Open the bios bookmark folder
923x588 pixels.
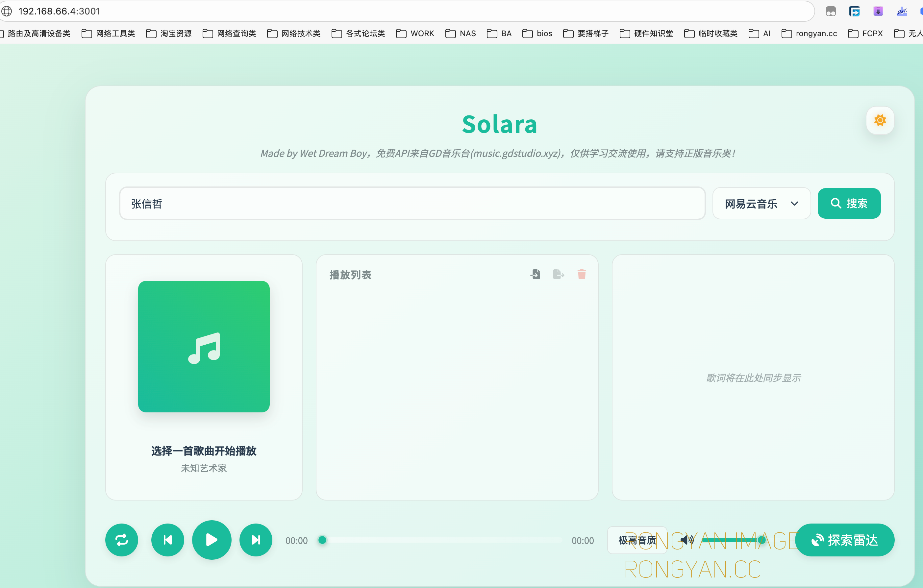(x=537, y=33)
